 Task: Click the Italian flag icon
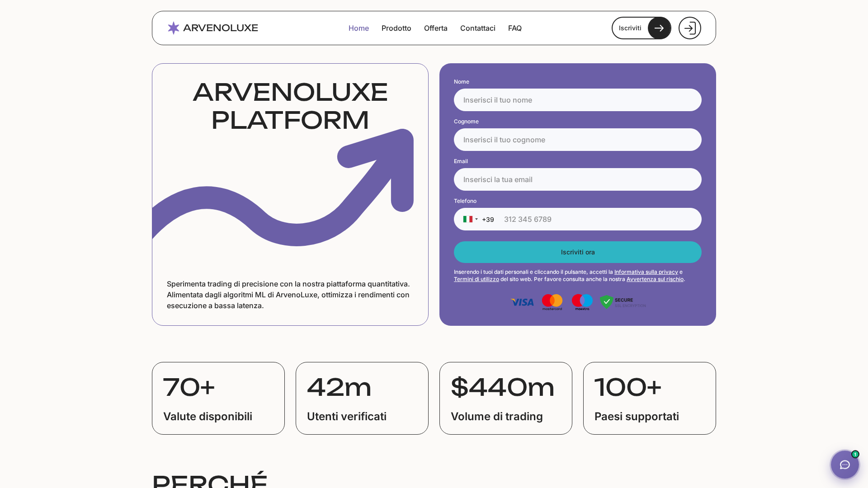coord(467,219)
